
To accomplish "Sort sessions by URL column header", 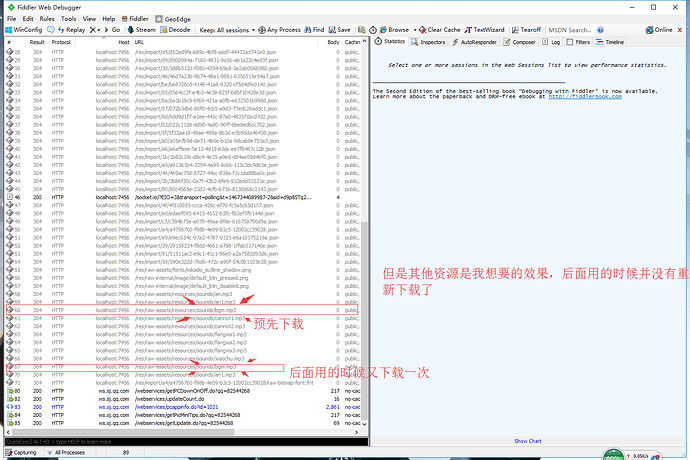I will pyautogui.click(x=224, y=42).
